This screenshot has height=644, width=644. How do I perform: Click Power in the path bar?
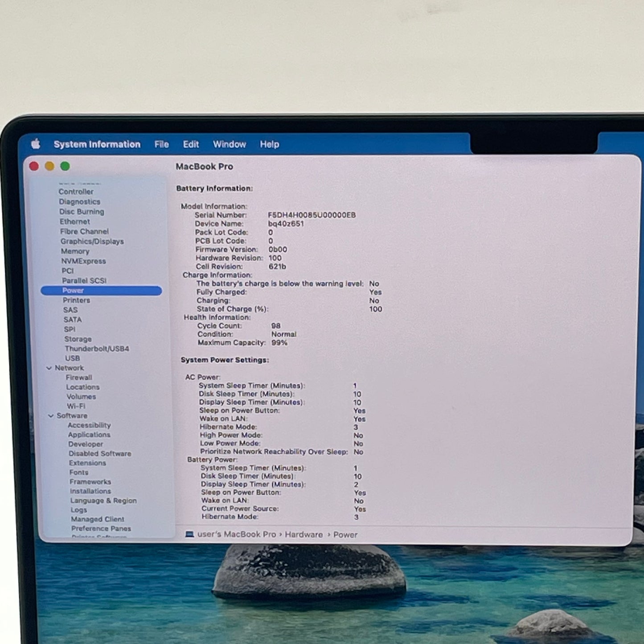pos(345,535)
